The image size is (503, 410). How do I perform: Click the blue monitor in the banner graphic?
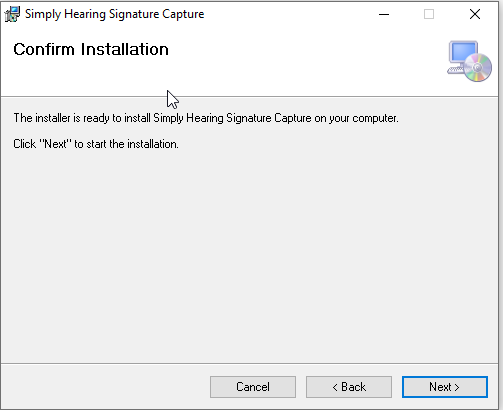click(x=463, y=53)
